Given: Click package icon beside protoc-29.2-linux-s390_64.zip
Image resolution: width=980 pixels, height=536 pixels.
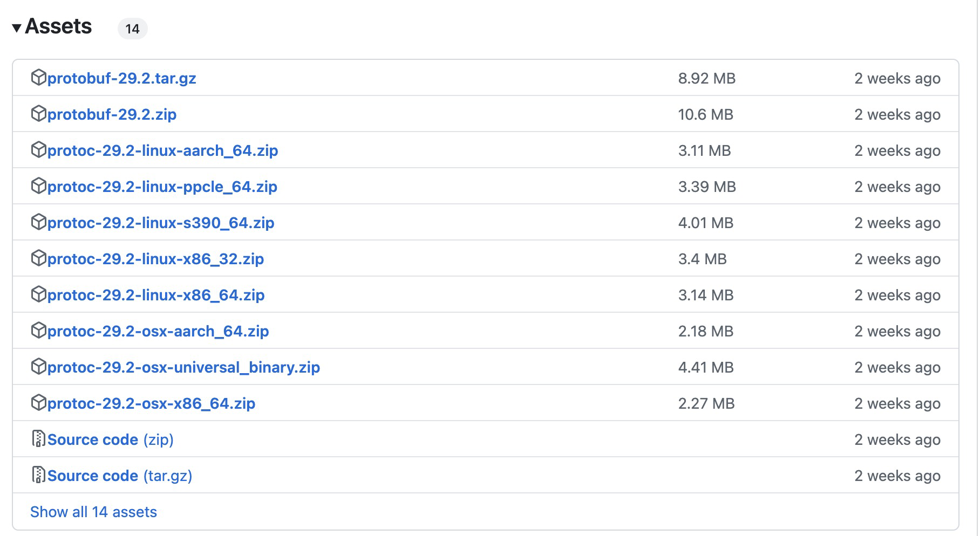Looking at the screenshot, I should pyautogui.click(x=38, y=222).
